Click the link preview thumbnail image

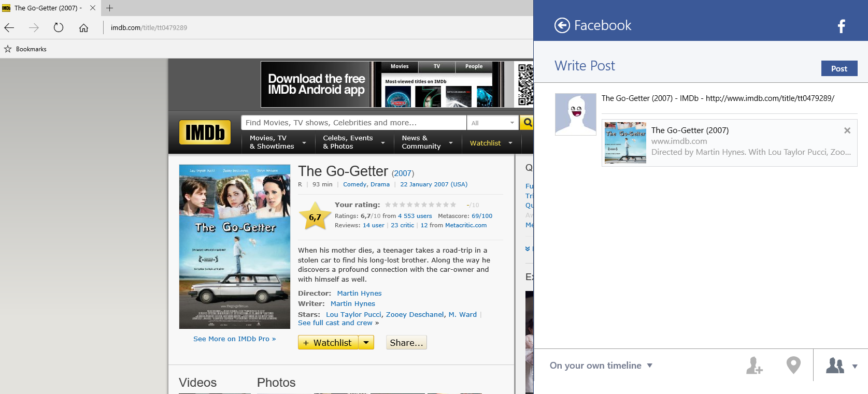pos(625,143)
